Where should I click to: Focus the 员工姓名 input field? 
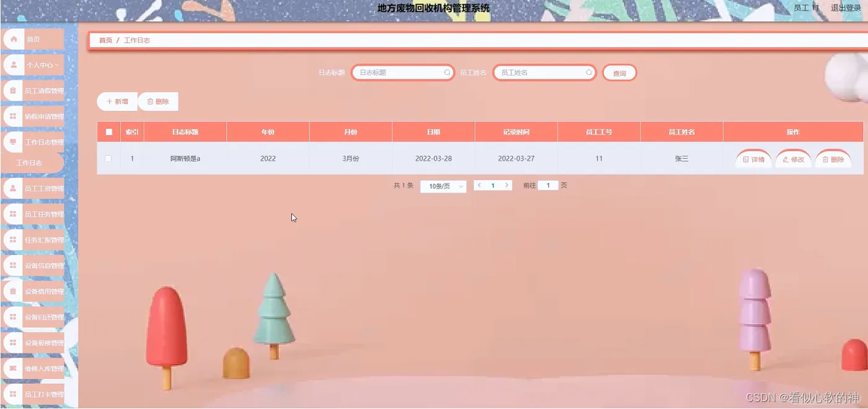(x=544, y=73)
